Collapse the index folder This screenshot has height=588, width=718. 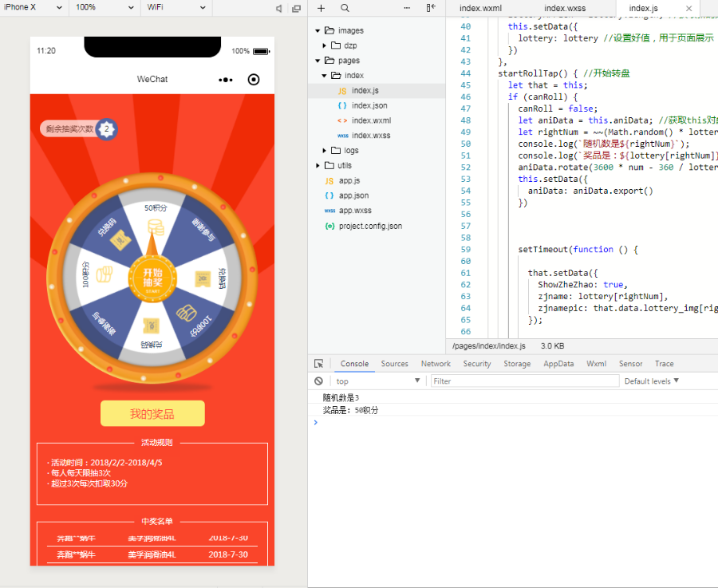coord(324,76)
